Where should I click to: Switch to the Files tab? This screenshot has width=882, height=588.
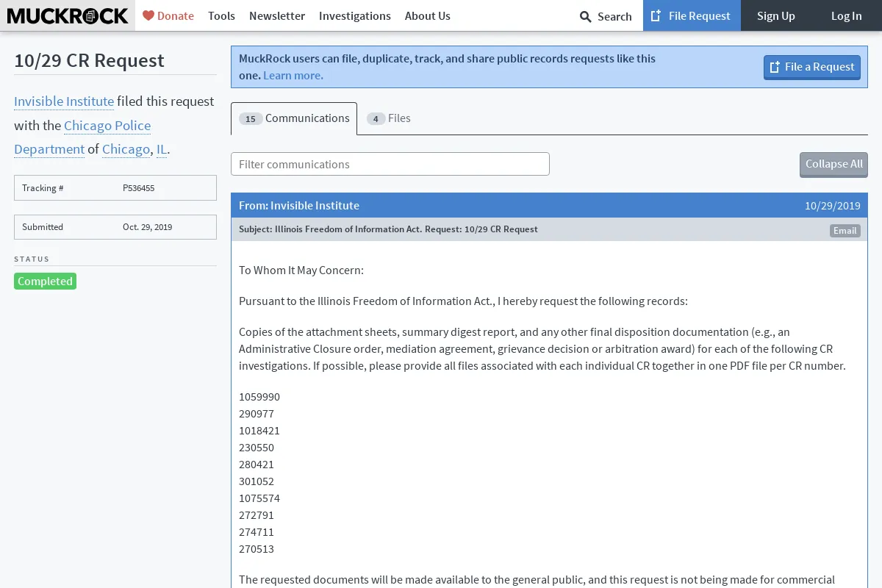[x=389, y=118]
